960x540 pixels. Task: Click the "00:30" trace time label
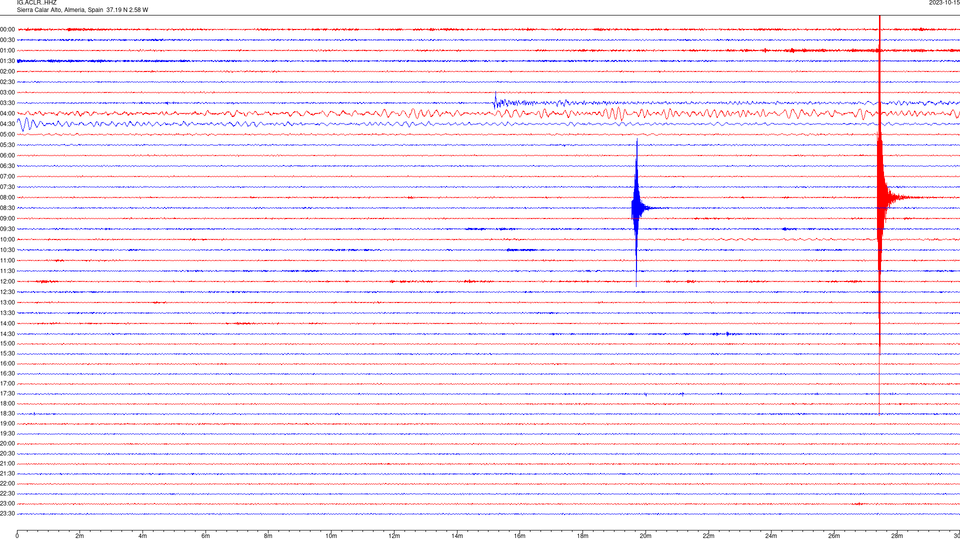tap(8, 40)
